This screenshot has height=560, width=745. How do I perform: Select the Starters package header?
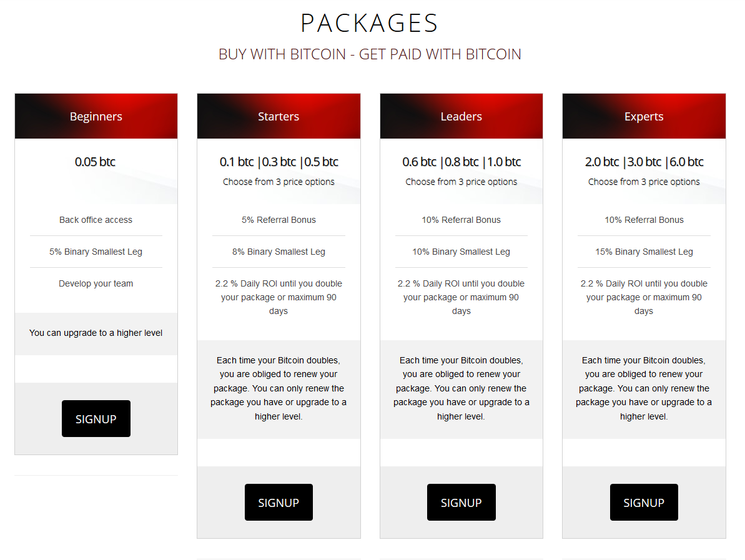[x=279, y=116]
